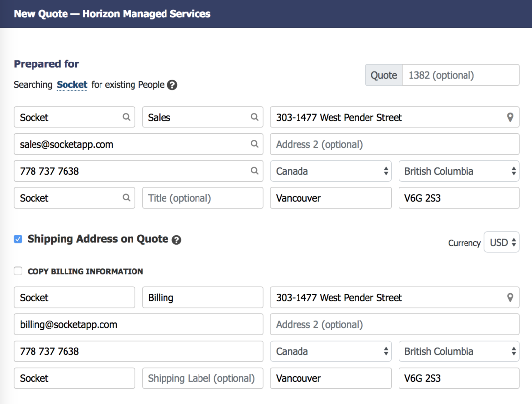Screen dimensions: 532x404
Task: Click billing Address 2 optional field
Action: click(x=395, y=144)
